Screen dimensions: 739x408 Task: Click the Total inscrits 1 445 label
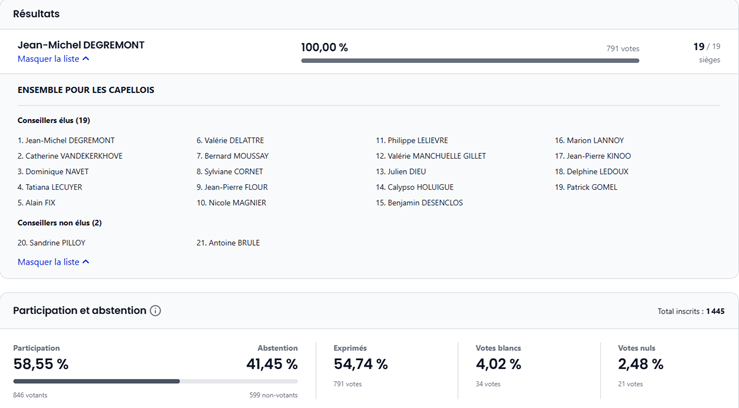(x=690, y=311)
